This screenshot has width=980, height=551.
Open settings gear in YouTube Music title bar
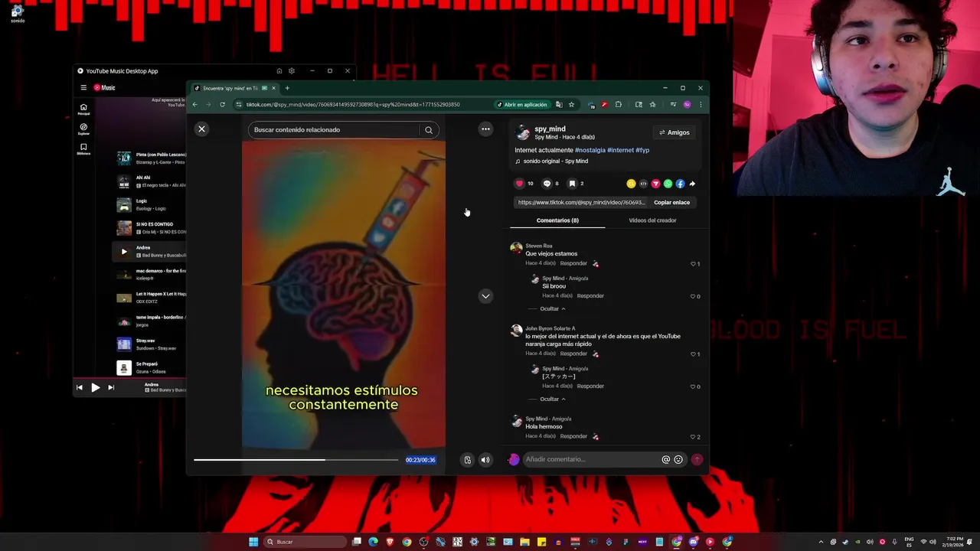point(292,71)
